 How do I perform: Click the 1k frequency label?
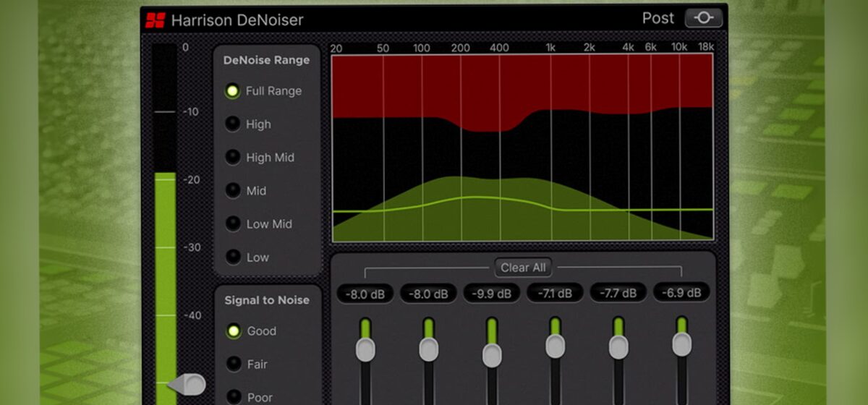[x=551, y=48]
